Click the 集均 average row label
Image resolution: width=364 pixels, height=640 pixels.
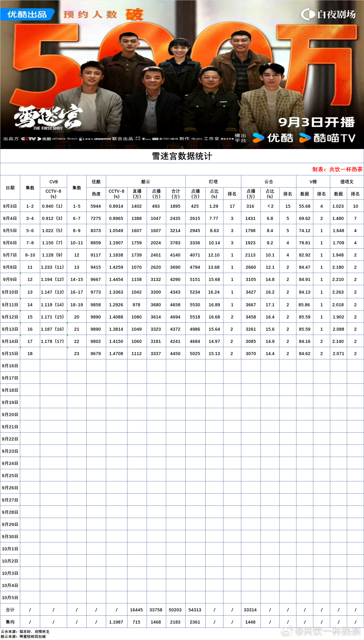[10, 622]
